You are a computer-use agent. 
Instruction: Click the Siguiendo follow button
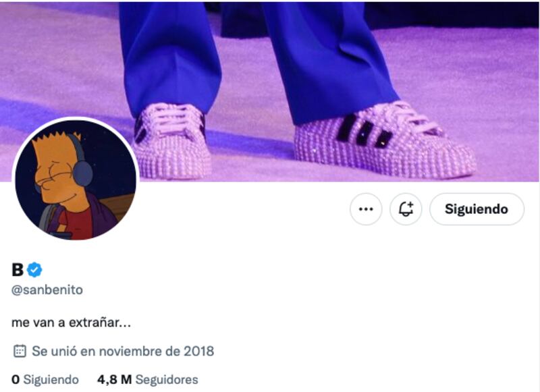(x=477, y=209)
